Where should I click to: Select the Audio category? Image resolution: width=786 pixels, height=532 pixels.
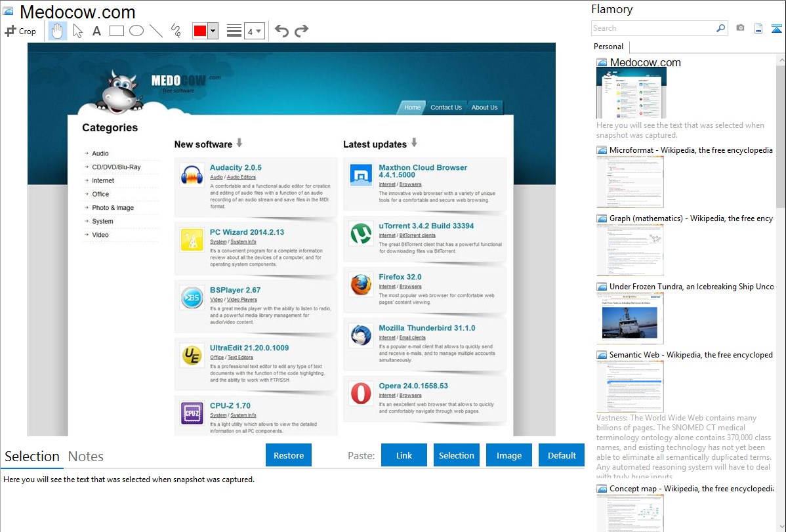(100, 153)
